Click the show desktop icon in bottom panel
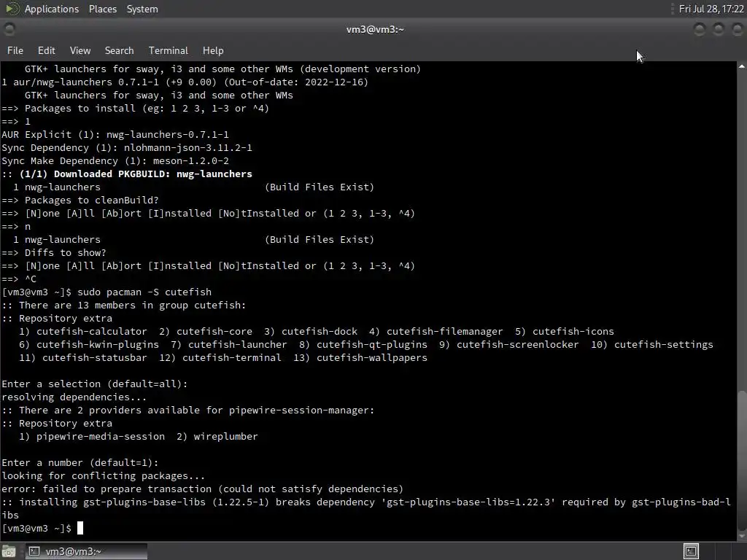This screenshot has height=560, width=747. (x=9, y=551)
